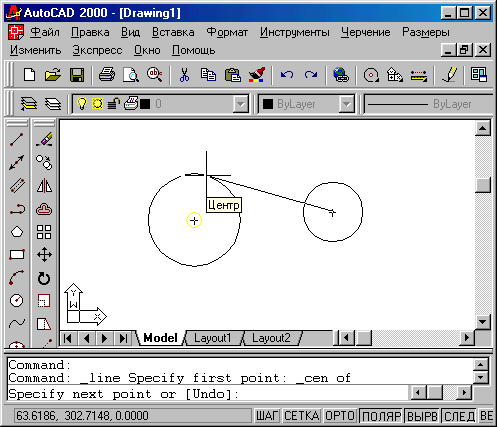Toggle ШАГ snap mode

(x=267, y=416)
